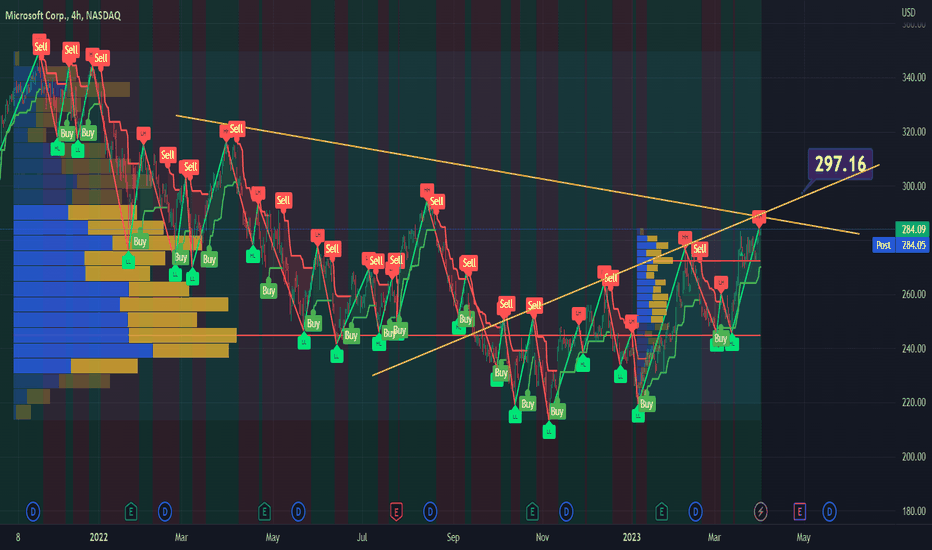Click the 300.00 price axis label

click(914, 186)
